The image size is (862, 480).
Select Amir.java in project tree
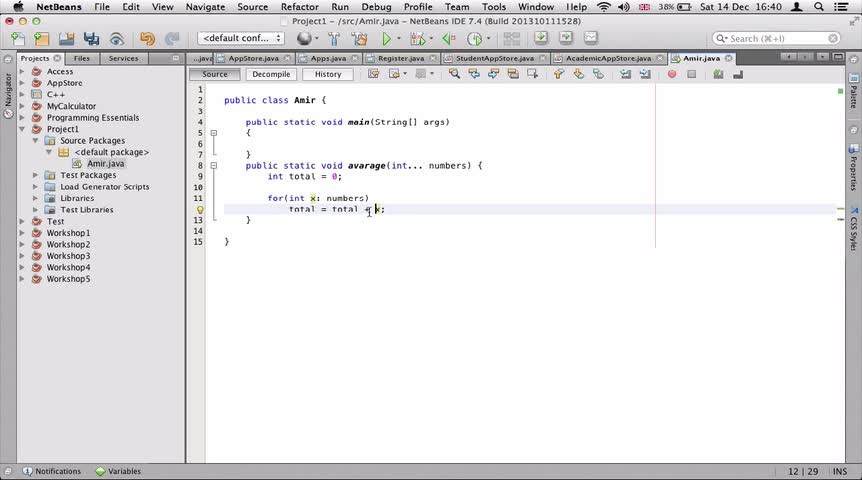(106, 164)
